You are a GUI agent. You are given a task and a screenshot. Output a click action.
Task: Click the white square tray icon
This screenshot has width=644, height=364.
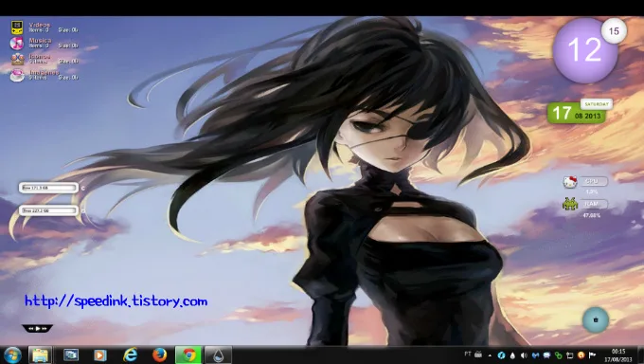[x=570, y=355]
